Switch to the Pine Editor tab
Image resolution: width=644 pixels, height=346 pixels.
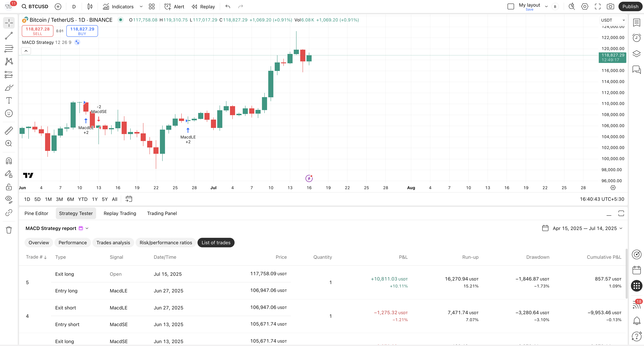pos(36,213)
